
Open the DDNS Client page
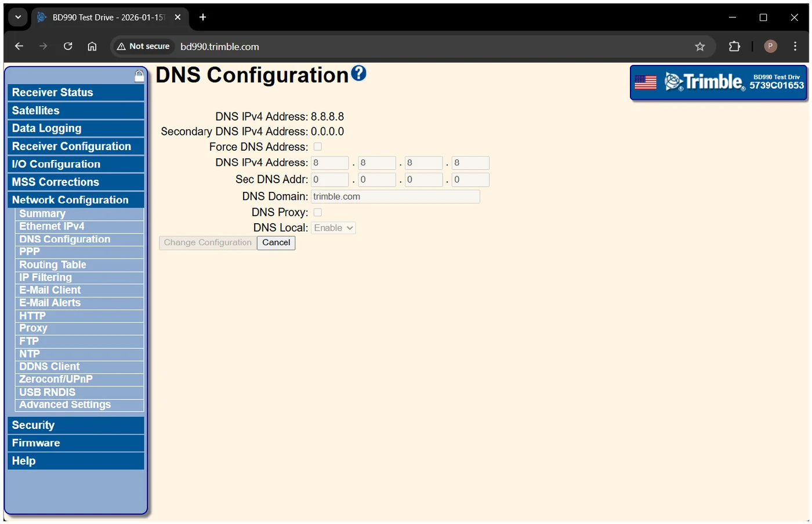coord(80,367)
